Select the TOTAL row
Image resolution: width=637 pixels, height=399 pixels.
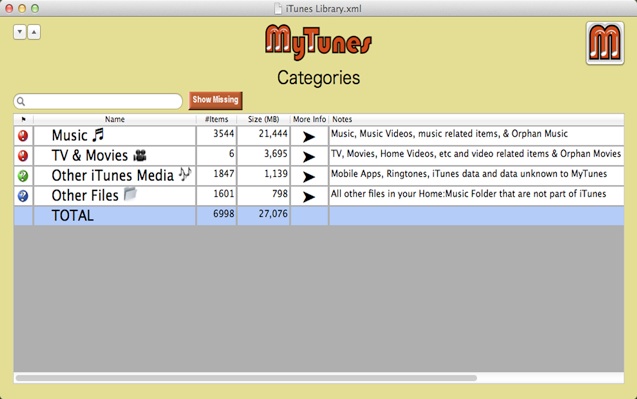click(319, 215)
